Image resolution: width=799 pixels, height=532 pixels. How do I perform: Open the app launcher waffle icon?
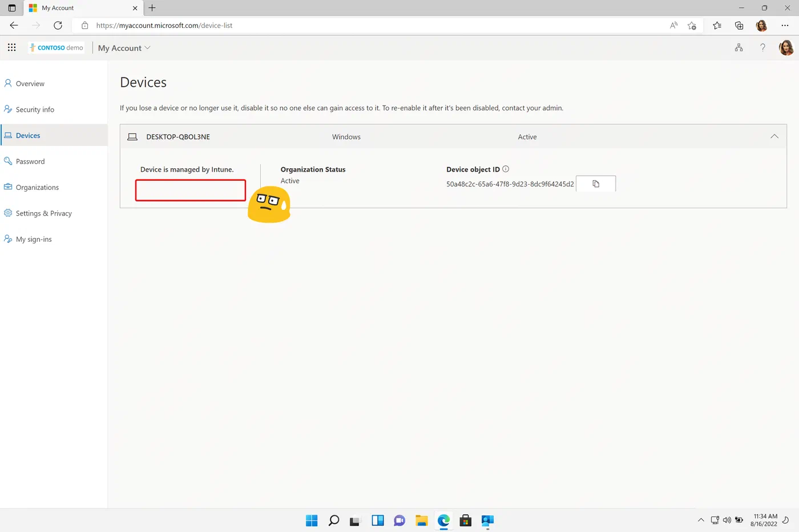(x=11, y=48)
